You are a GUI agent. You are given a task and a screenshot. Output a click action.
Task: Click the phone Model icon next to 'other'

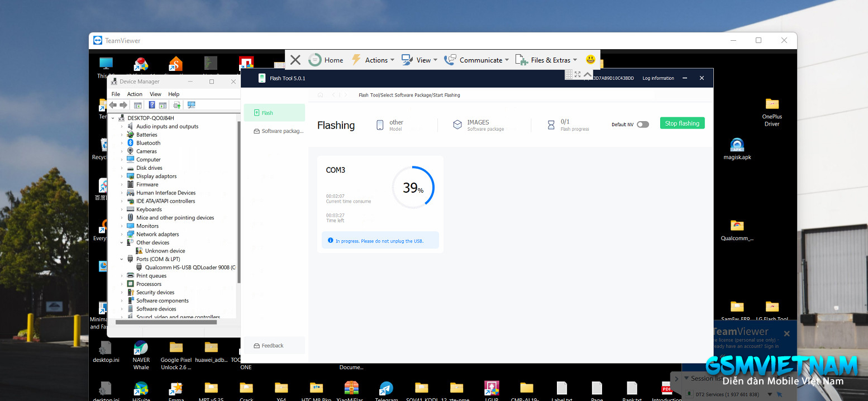[380, 125]
